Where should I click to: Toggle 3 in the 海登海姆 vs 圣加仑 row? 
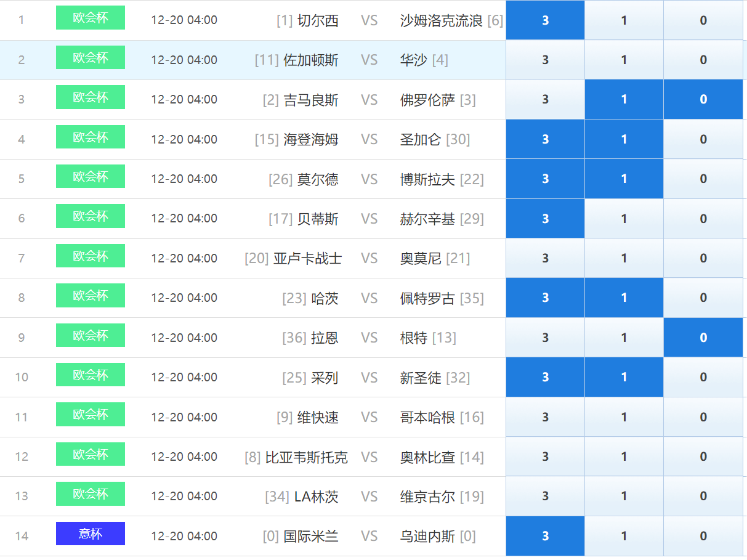(545, 139)
